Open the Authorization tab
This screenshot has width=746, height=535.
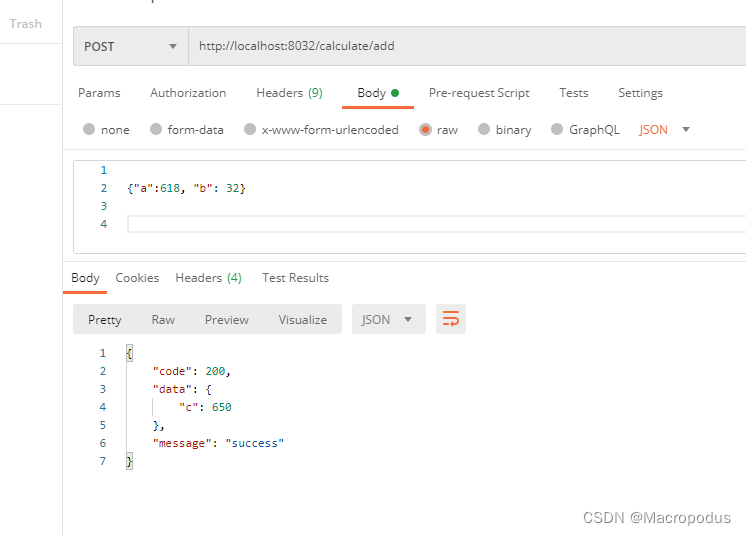(188, 93)
